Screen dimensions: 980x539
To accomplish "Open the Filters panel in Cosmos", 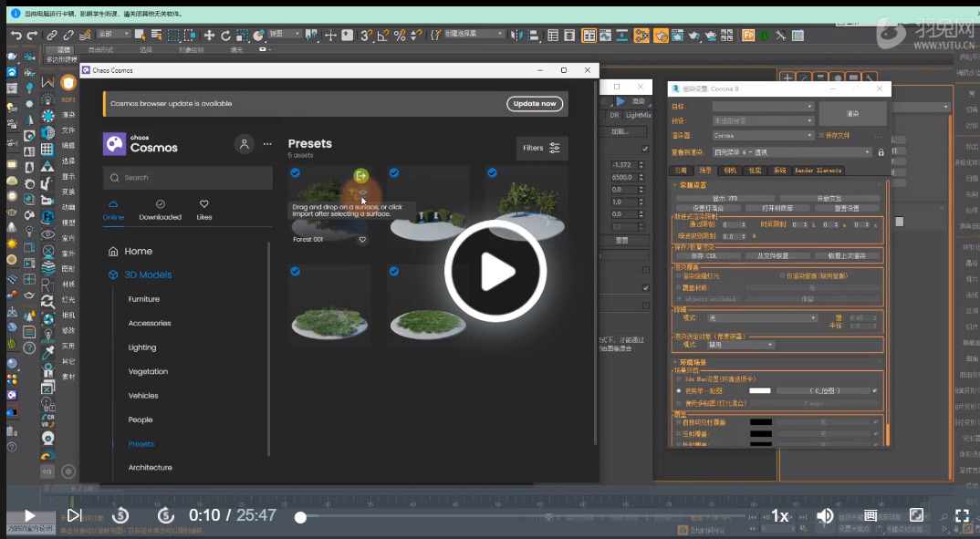I will 544,148.
